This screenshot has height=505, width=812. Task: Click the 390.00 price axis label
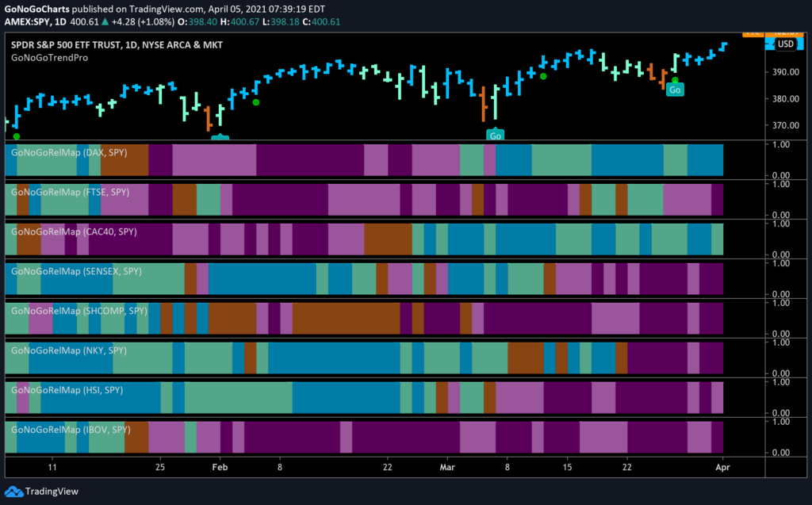786,72
